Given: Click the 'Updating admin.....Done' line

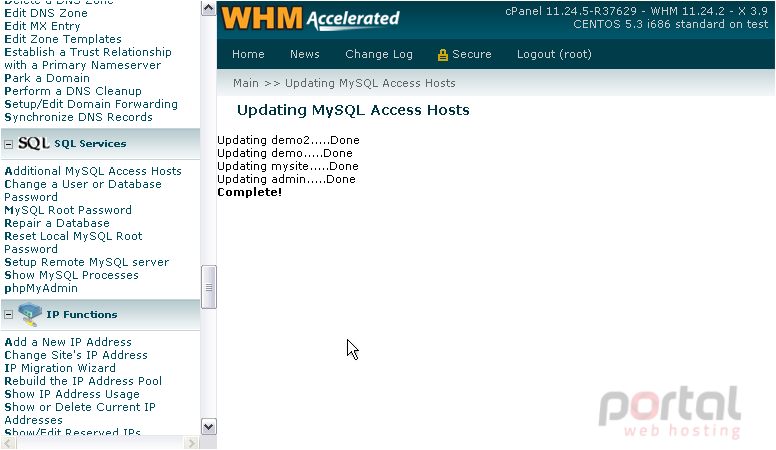Looking at the screenshot, I should tap(287, 179).
